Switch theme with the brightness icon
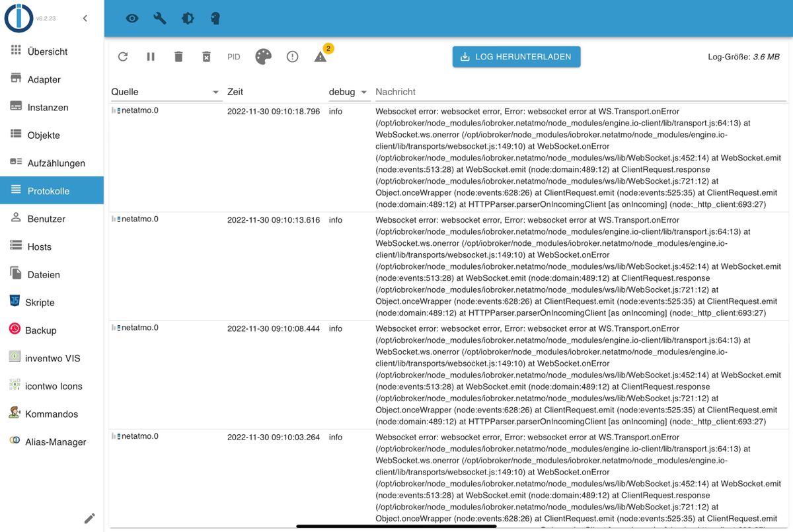This screenshot has width=793, height=532. point(188,19)
